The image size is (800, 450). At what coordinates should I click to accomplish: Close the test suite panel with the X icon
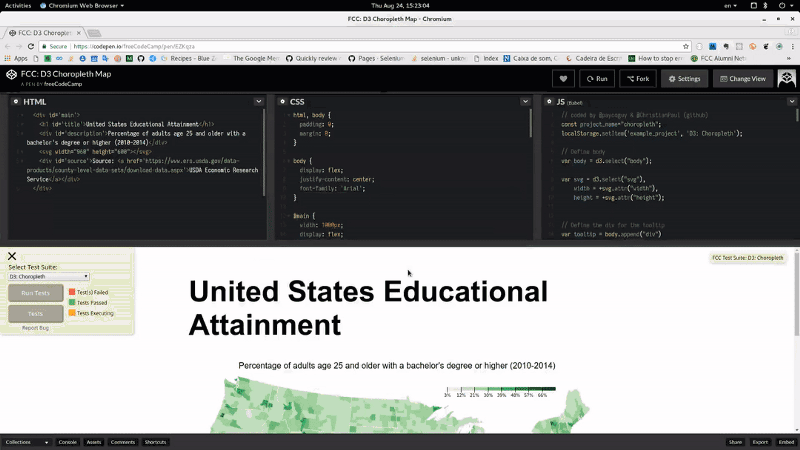coord(13,257)
